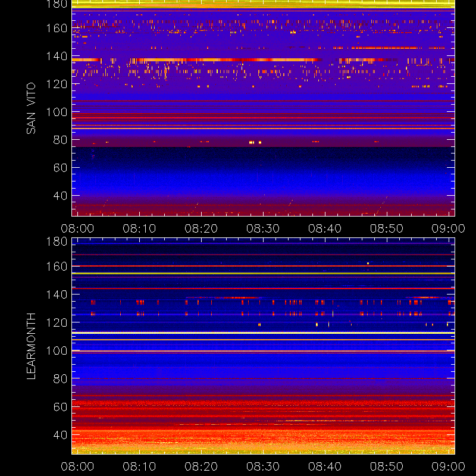476x476 pixels.
Task: Select the 40 tick label on SAN VITO plot
Action: coord(60,196)
